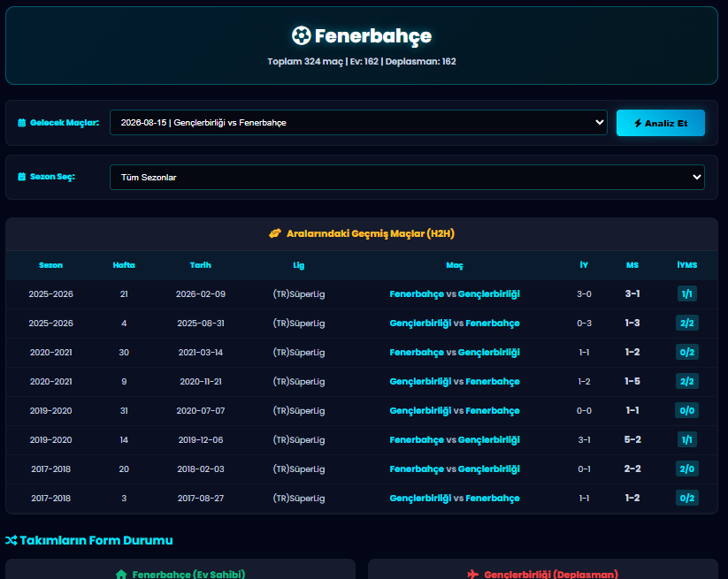Click half-time score 3-0 on 2026-02-09 row
This screenshot has height=579, width=728.
(584, 294)
